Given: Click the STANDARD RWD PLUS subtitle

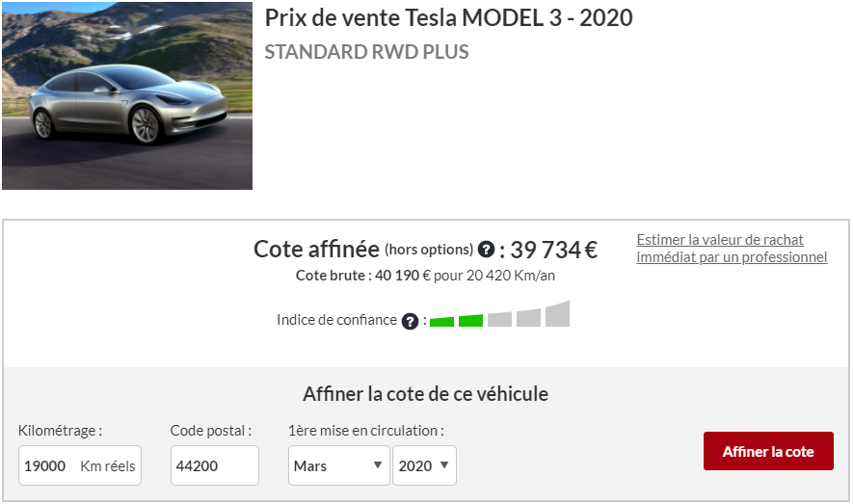Looking at the screenshot, I should click(366, 52).
